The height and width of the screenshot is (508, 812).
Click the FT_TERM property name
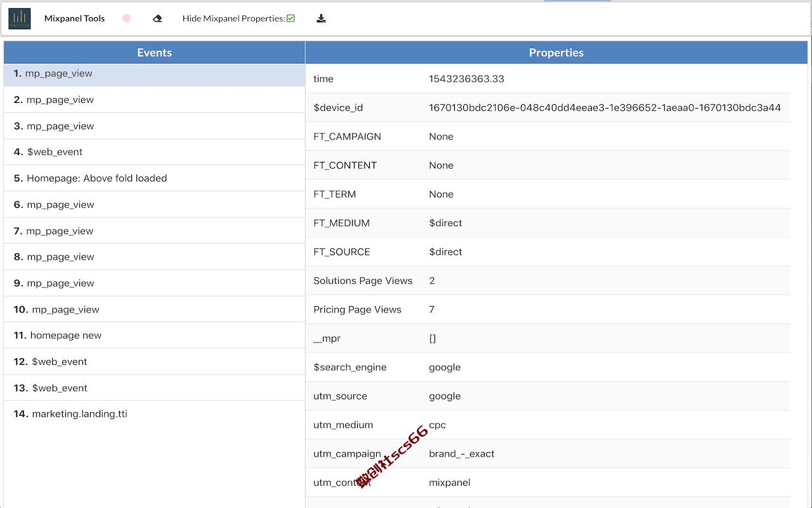(334, 194)
